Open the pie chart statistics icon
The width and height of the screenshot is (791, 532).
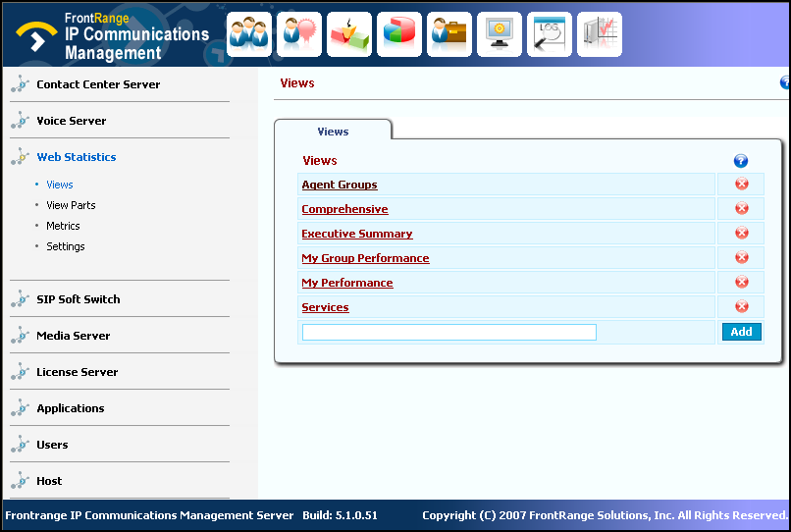(399, 34)
